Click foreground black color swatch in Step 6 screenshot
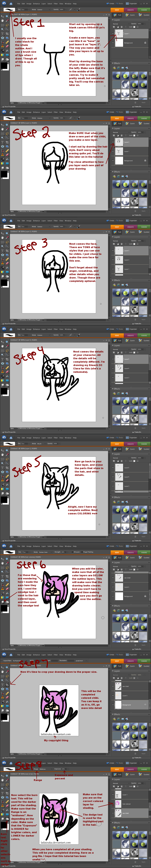Image resolution: width=151 pixels, height=868 pixels. (x=4, y=608)
